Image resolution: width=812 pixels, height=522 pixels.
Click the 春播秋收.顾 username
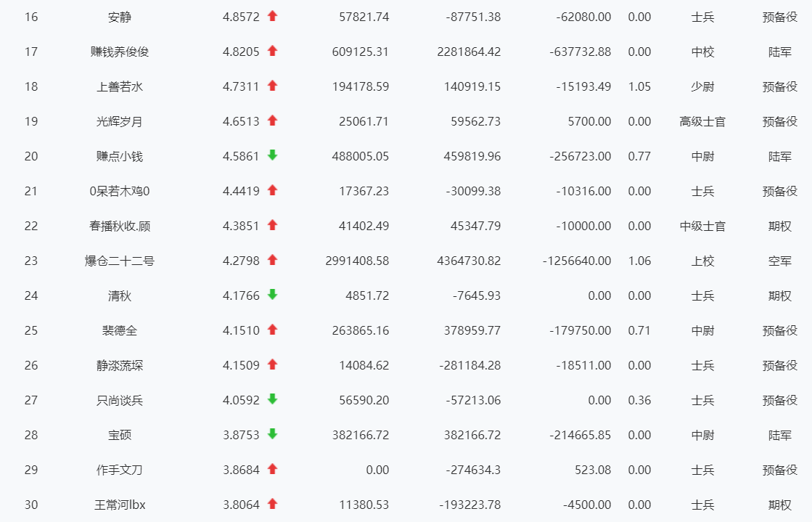coord(120,226)
